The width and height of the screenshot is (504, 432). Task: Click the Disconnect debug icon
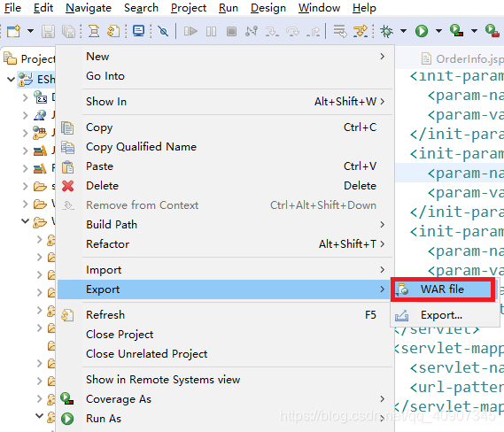[252, 31]
